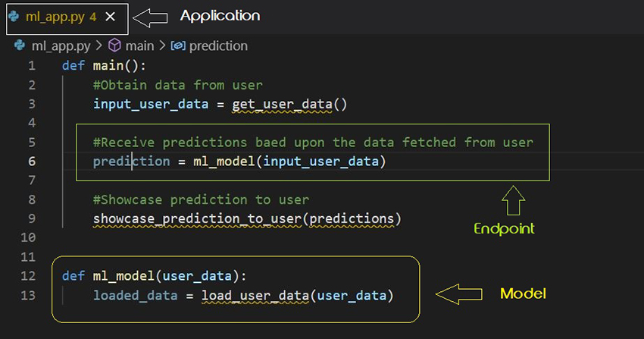Click the prediction variable icon in breadcrumb
This screenshot has width=644, height=339.
(178, 46)
